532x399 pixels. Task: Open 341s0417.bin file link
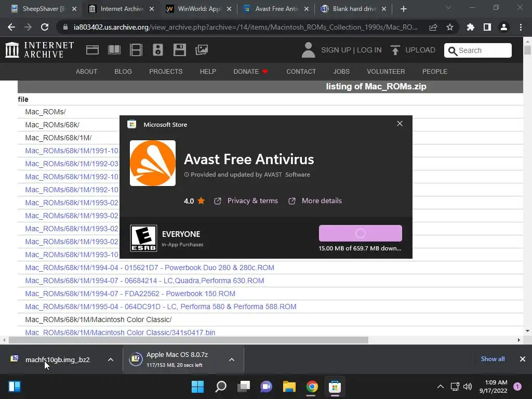(120, 332)
